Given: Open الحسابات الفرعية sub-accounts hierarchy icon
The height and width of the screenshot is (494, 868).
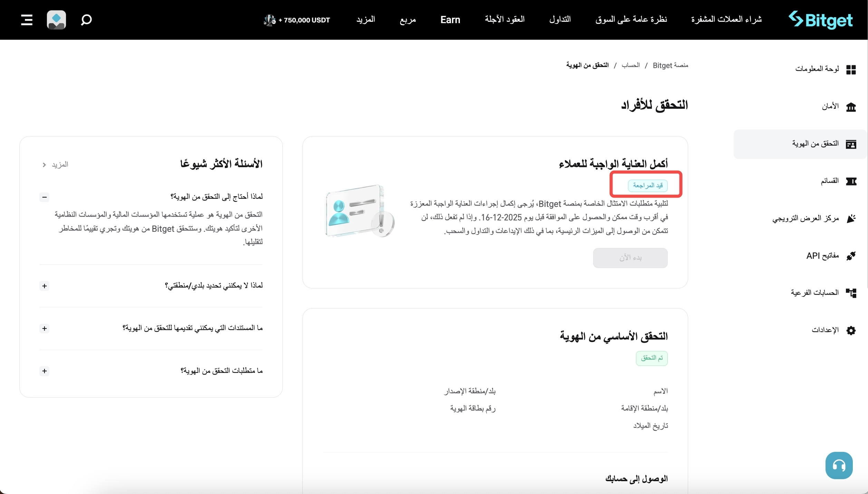Looking at the screenshot, I should coord(852,293).
